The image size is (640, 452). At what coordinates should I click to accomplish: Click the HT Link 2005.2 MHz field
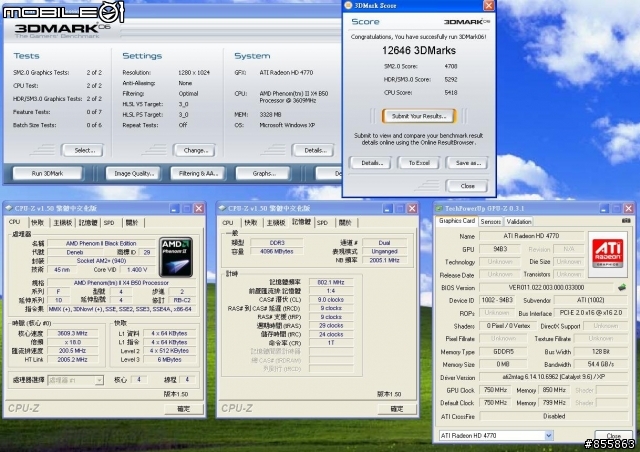pyautogui.click(x=73, y=359)
